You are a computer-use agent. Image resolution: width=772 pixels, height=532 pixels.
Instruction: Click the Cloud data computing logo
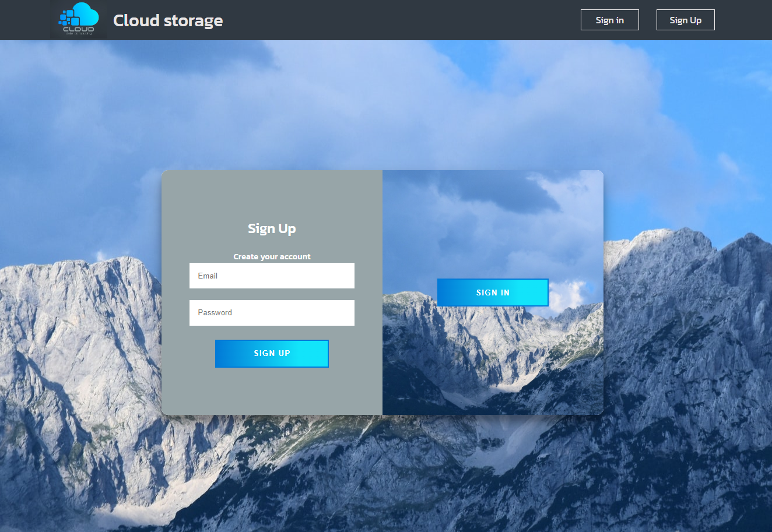pos(78,19)
